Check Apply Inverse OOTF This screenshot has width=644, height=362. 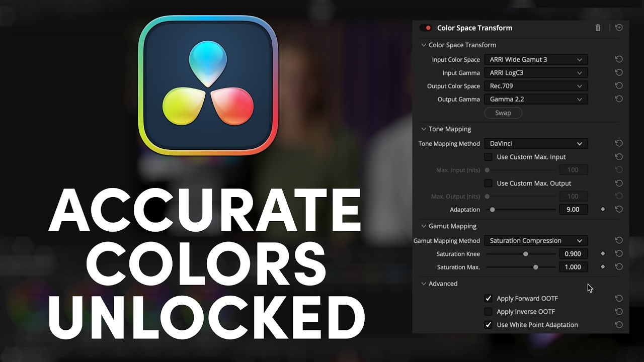[x=488, y=312]
